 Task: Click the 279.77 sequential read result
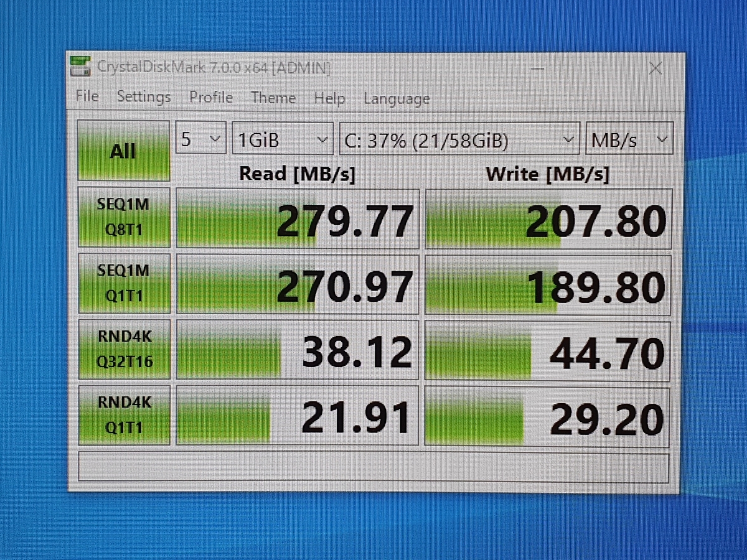(x=298, y=218)
